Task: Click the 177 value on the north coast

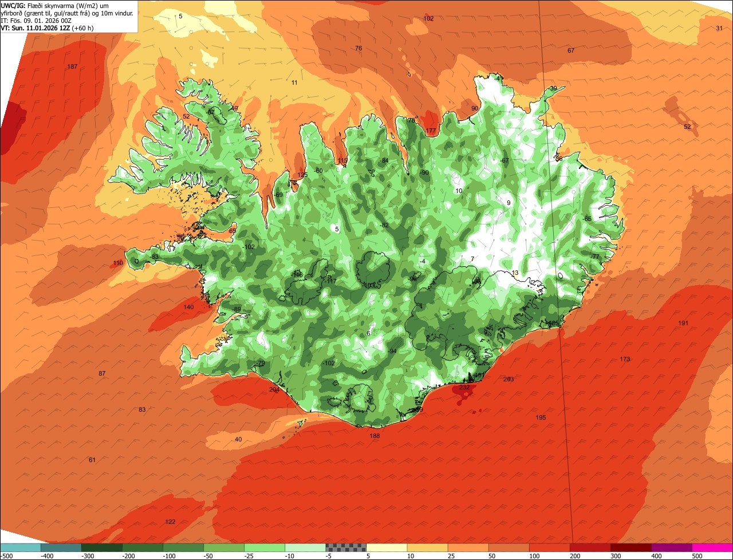Action: click(431, 131)
